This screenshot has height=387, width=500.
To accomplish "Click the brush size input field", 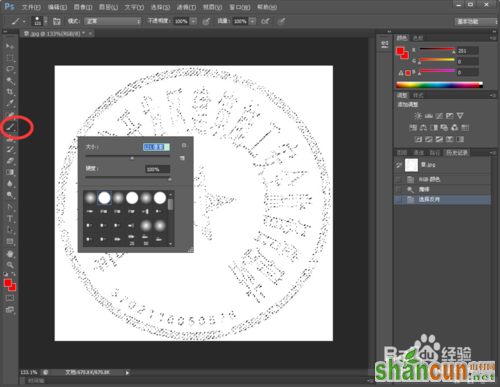I will [156, 147].
